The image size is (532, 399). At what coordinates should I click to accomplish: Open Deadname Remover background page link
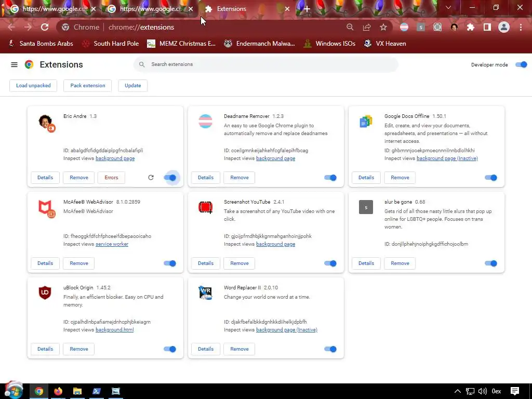click(x=275, y=158)
